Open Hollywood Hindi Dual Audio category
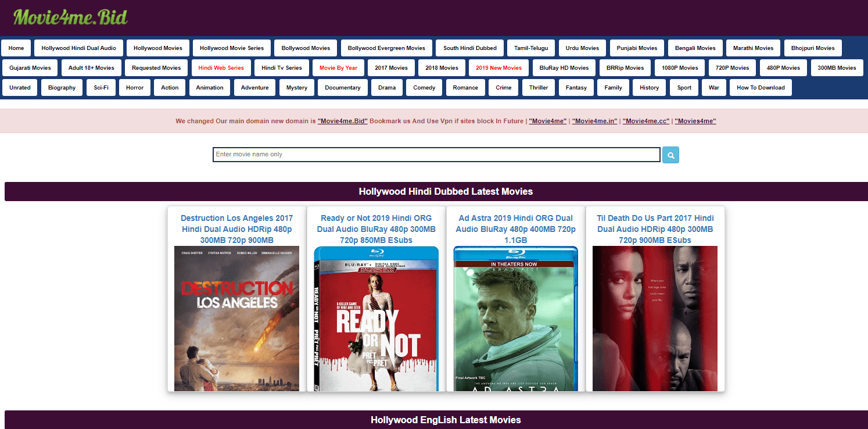This screenshot has height=429, width=868. tap(79, 48)
